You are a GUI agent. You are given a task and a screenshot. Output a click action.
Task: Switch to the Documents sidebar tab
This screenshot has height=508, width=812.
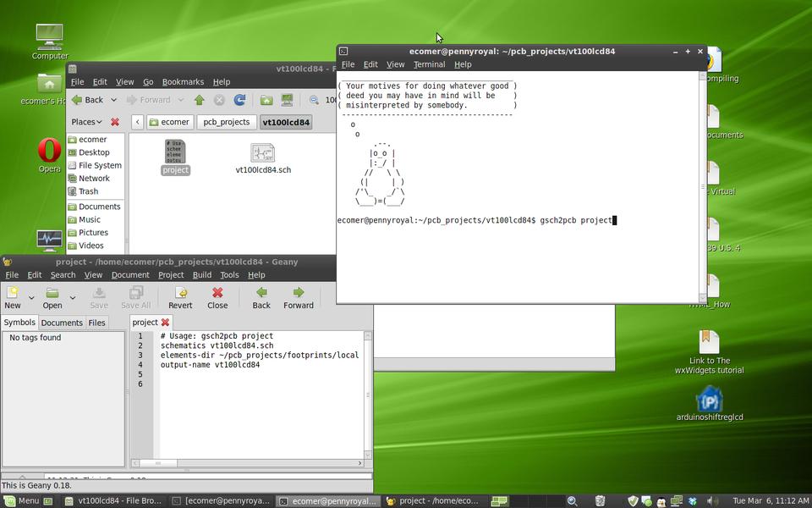pos(62,323)
